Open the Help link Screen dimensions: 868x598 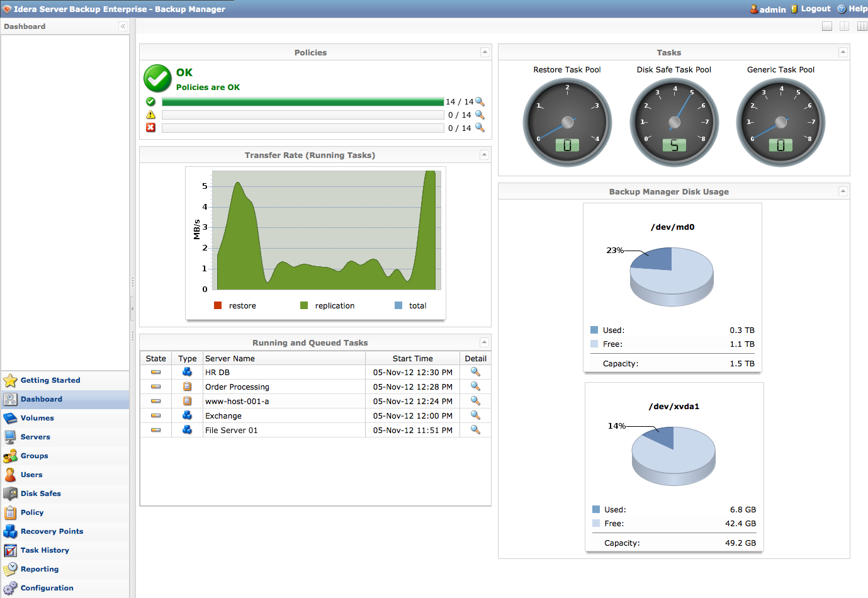click(858, 9)
